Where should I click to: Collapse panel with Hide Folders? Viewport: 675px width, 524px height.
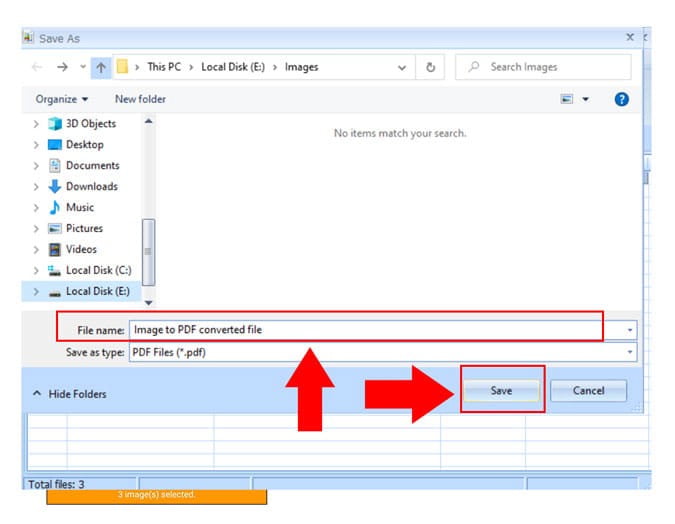coord(70,394)
